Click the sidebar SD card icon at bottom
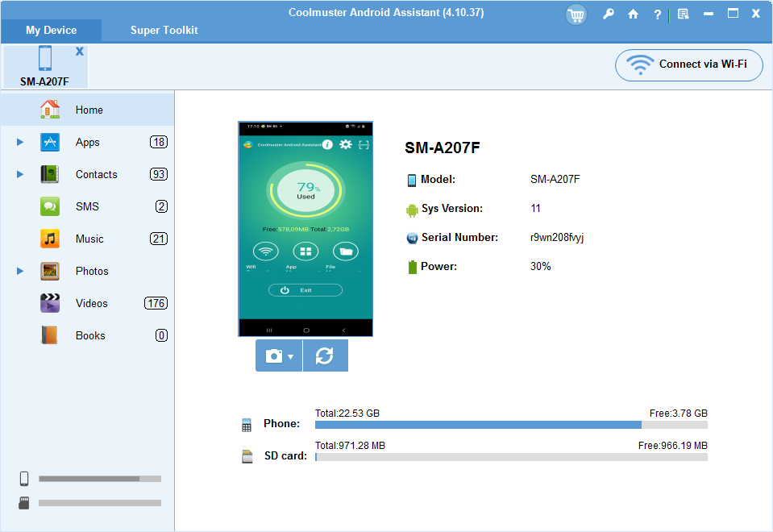Viewport: 773px width, 532px height. [23, 503]
